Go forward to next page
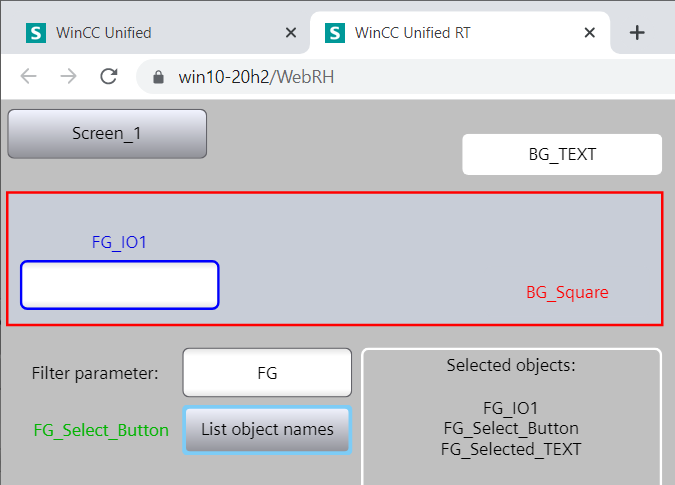Viewport: 675px width, 485px height. coord(68,77)
